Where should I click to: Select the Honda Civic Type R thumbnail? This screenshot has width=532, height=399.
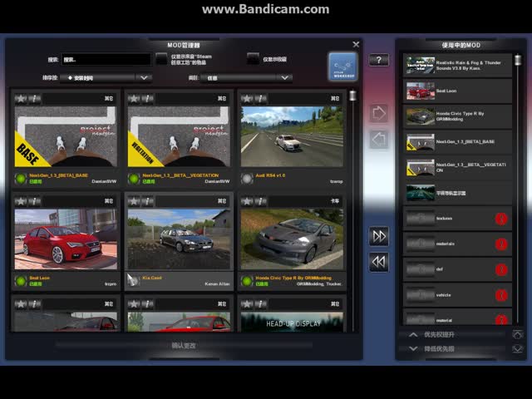click(x=292, y=239)
